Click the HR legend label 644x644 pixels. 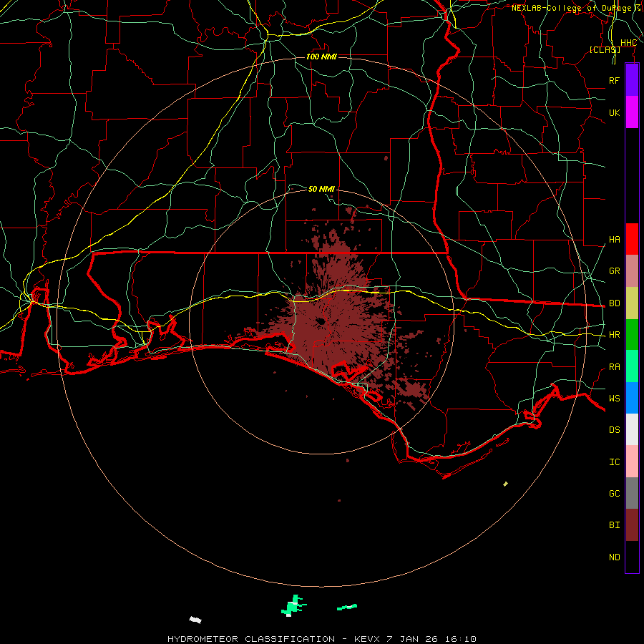(x=614, y=335)
